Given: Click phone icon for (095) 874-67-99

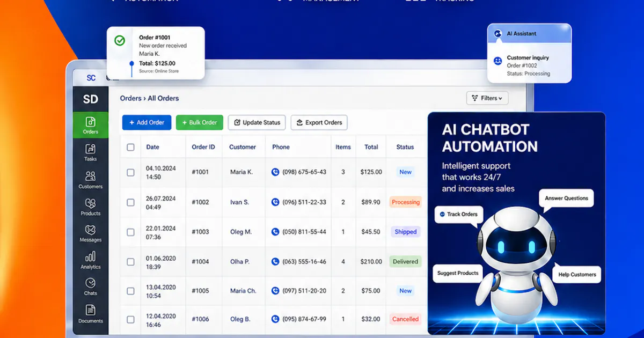Looking at the screenshot, I should pyautogui.click(x=275, y=319).
